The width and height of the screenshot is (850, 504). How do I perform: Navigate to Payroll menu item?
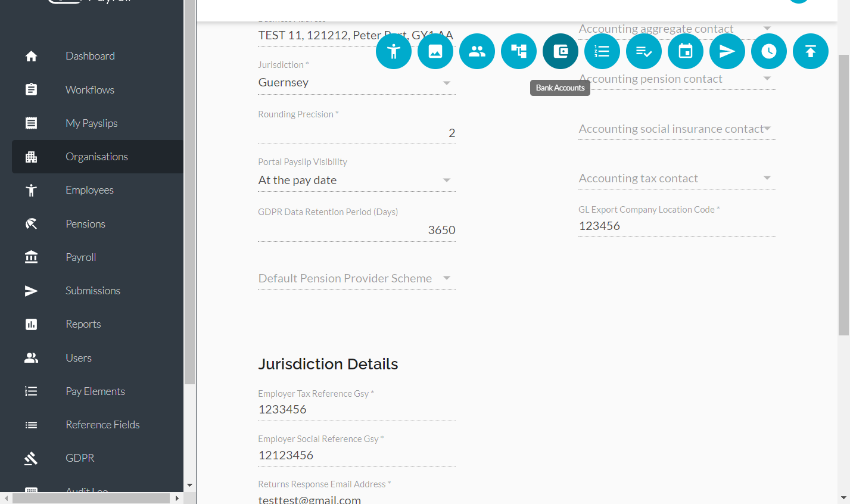tap(98, 257)
